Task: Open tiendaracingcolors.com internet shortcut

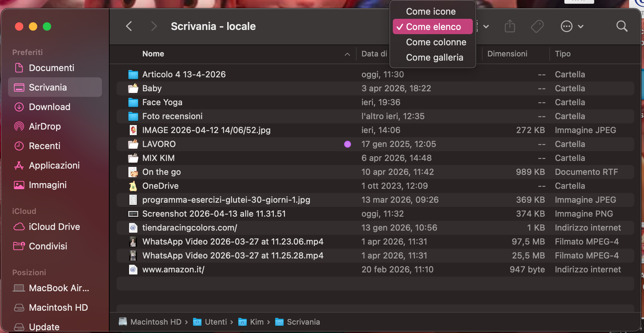Action: 190,227
